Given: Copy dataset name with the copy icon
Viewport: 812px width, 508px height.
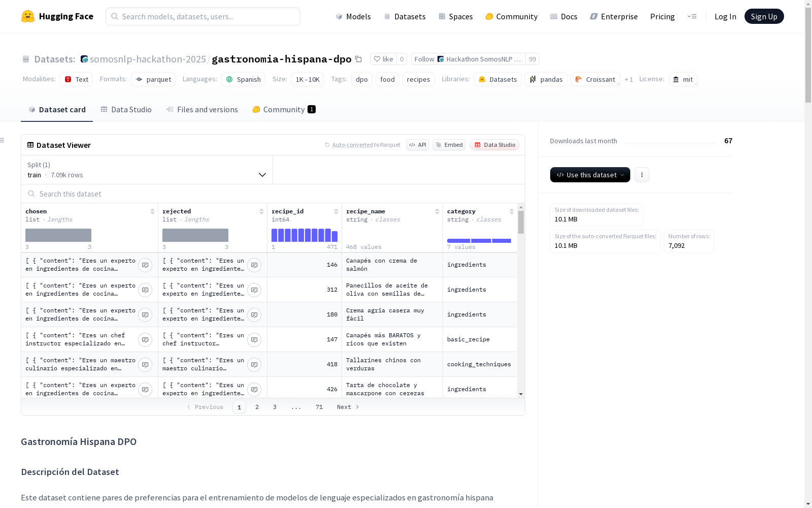Looking at the screenshot, I should click(358, 59).
